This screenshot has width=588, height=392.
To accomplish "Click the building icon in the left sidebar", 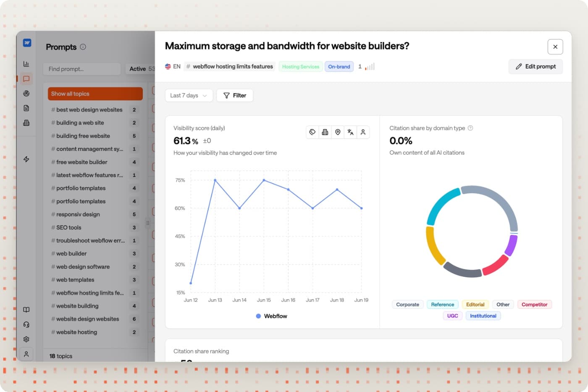I will pos(26,123).
